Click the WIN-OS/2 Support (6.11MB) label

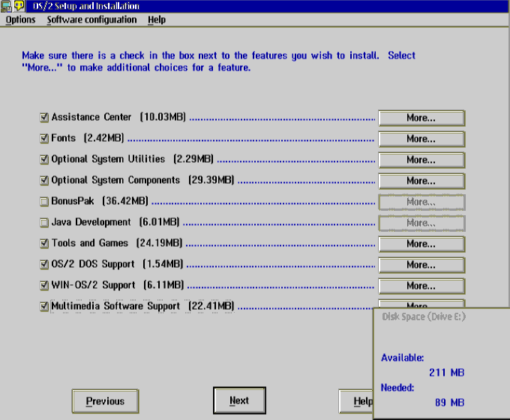click(118, 285)
